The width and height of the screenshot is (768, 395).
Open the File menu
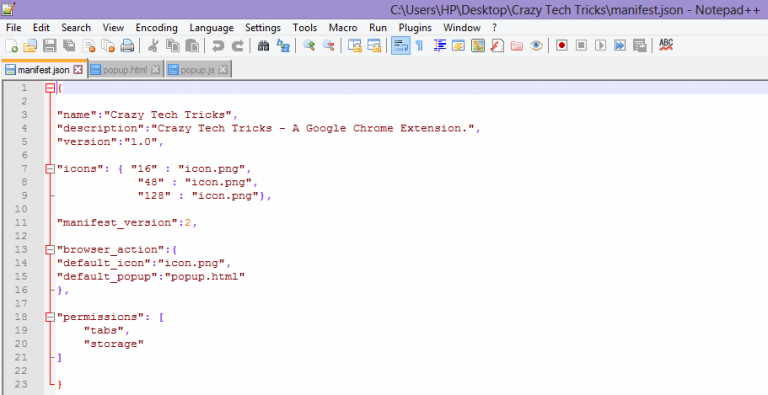[x=14, y=27]
